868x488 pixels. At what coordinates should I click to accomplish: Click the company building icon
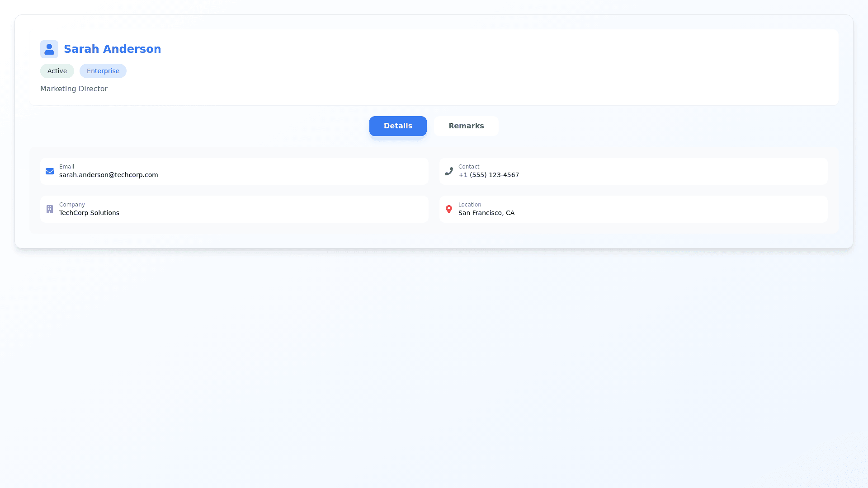coord(50,209)
